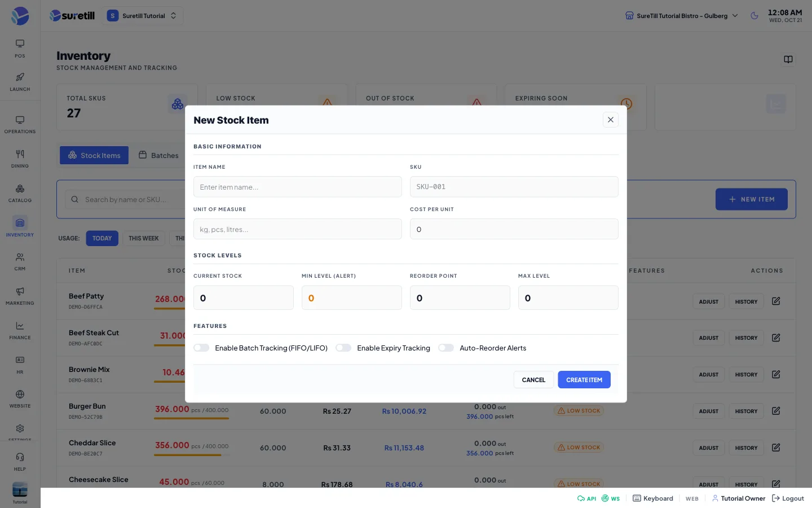Click edit icon for Beef Patty row
The height and width of the screenshot is (508, 812).
pos(776,301)
